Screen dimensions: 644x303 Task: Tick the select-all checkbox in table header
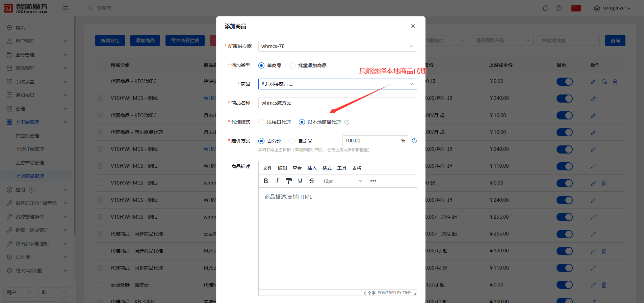click(100, 65)
